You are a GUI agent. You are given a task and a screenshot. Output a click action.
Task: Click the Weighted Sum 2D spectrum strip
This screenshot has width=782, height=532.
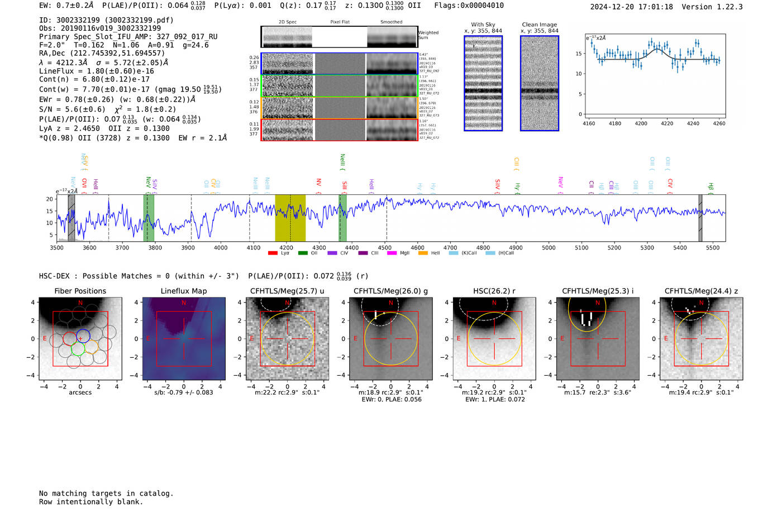[x=339, y=37]
